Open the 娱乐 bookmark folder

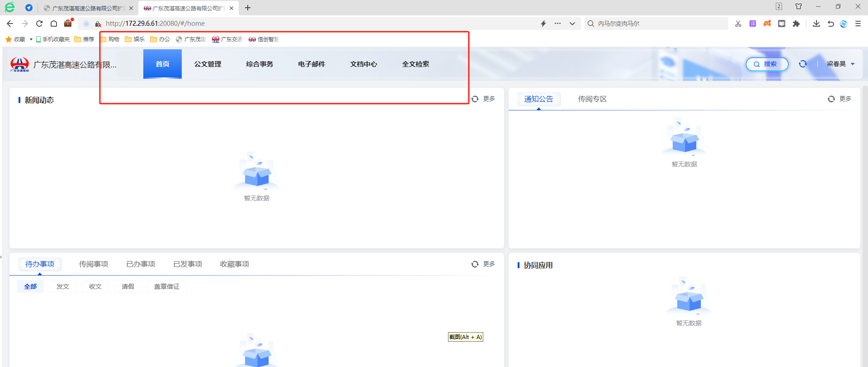tap(135, 39)
